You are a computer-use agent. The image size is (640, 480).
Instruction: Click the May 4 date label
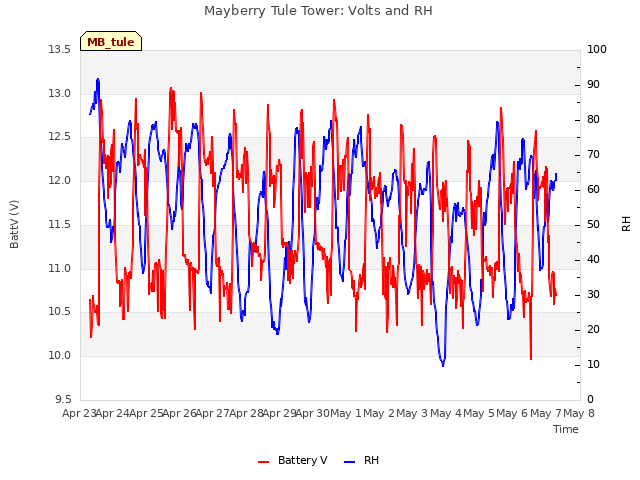tap(446, 414)
